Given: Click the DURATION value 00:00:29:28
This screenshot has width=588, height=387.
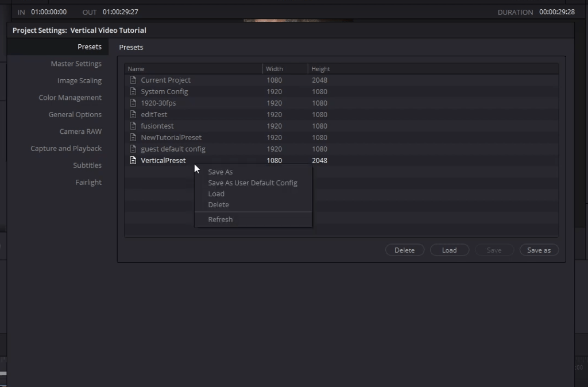Looking at the screenshot, I should [x=557, y=12].
